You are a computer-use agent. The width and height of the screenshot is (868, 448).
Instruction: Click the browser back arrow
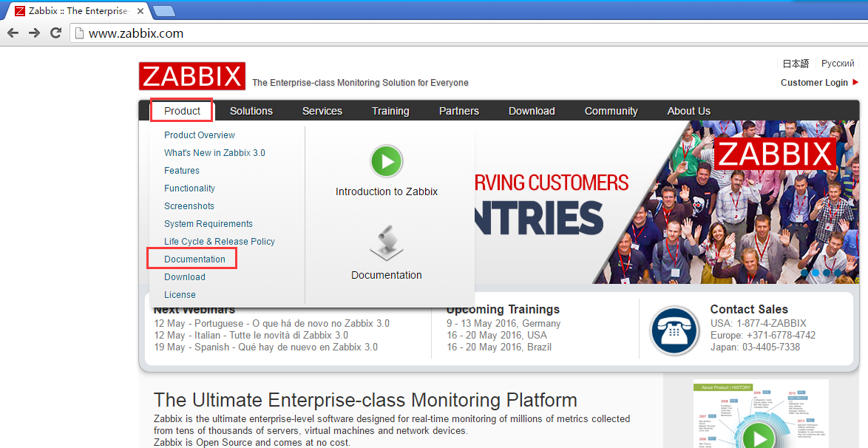tap(13, 33)
